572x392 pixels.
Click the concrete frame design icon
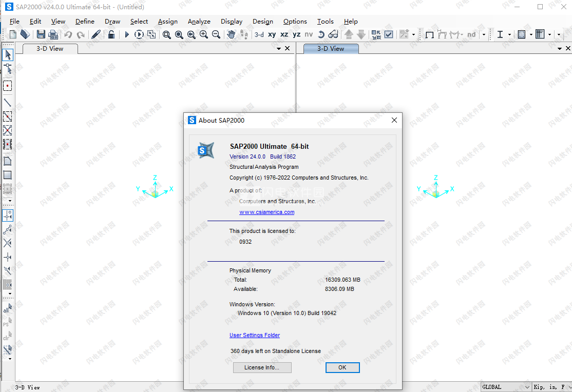[522, 34]
